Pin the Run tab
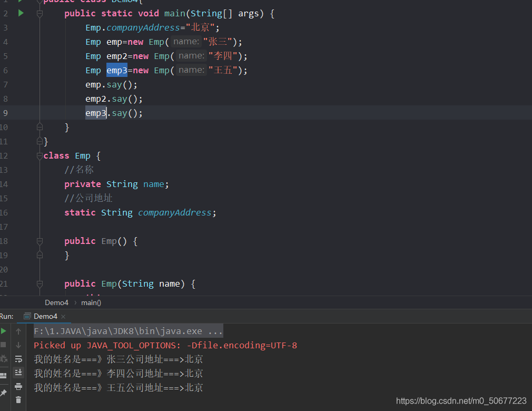This screenshot has height=411, width=532. 3,393
